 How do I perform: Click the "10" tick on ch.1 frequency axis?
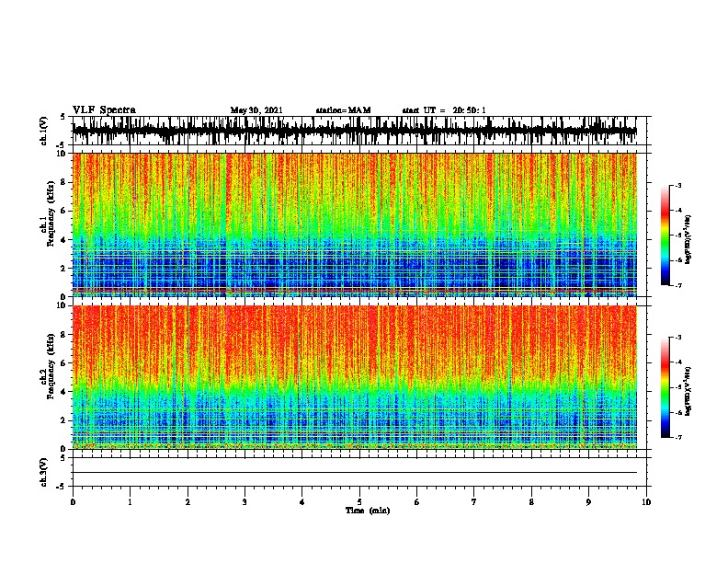point(62,154)
